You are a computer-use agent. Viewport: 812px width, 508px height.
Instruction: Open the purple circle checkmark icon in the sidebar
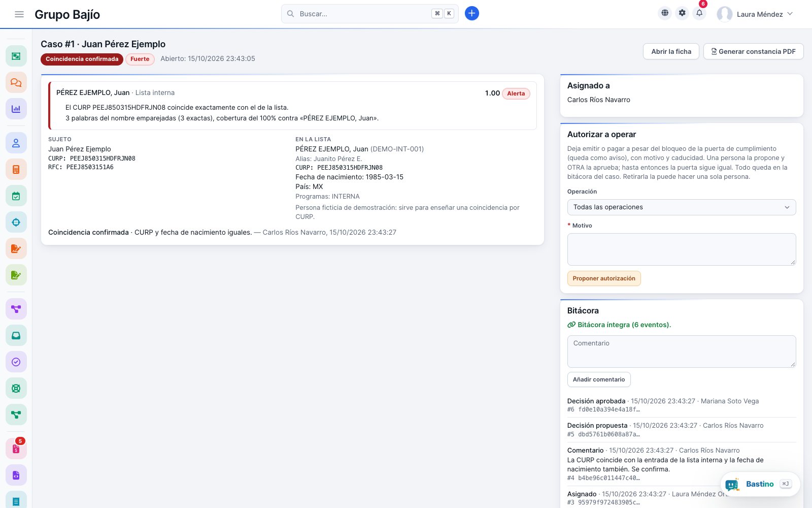tap(16, 362)
